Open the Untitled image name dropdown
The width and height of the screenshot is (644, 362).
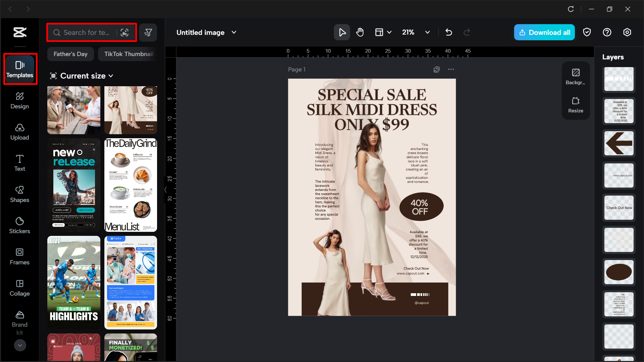pyautogui.click(x=234, y=32)
